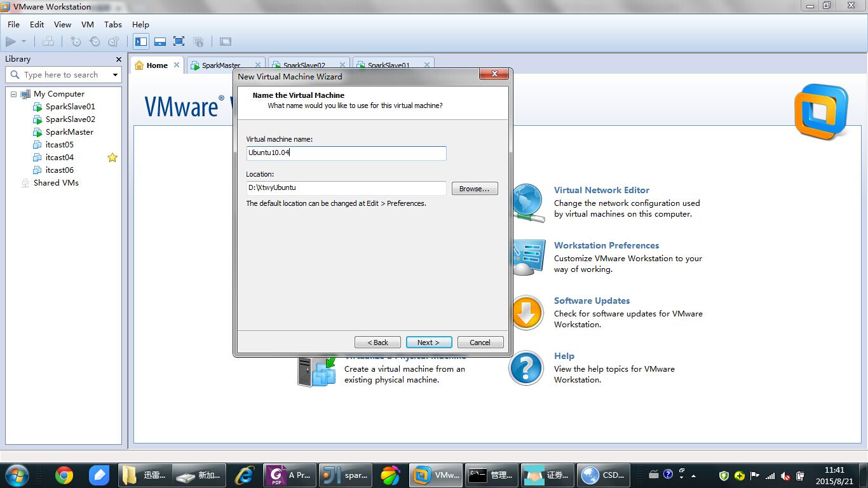Open the Virtual Network Editor link

601,190
